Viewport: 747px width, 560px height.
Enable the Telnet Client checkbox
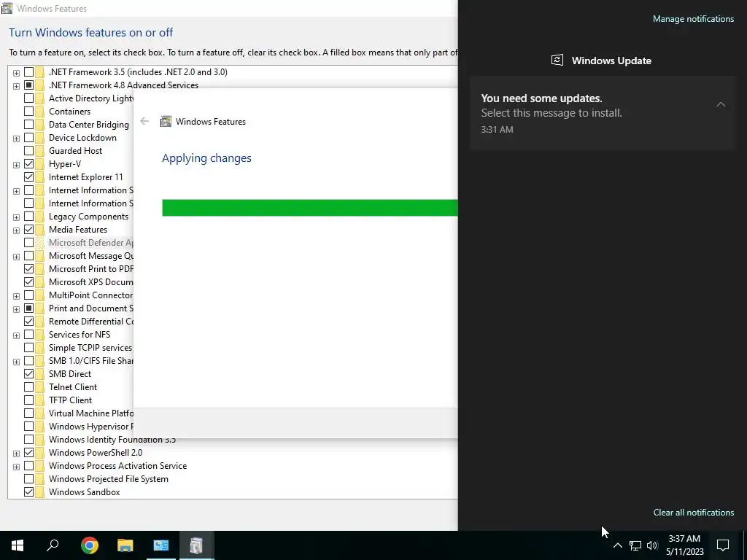tap(28, 387)
